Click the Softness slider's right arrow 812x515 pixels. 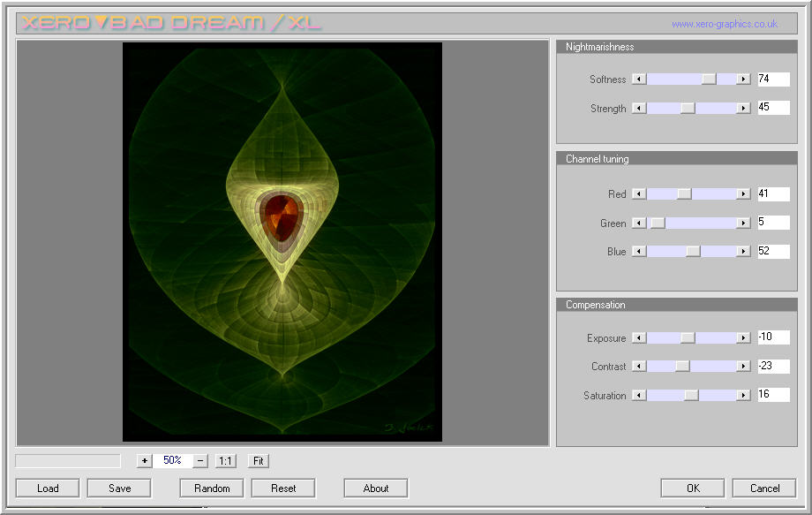[x=744, y=80]
